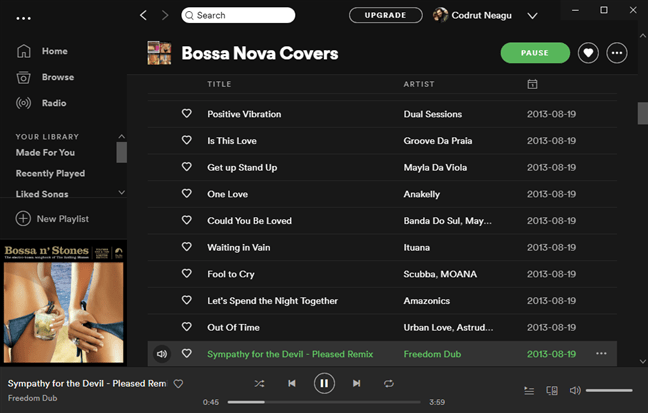Click the main scrollbar down arrow
Image resolution: width=648 pixels, height=413 pixels.
click(x=643, y=361)
